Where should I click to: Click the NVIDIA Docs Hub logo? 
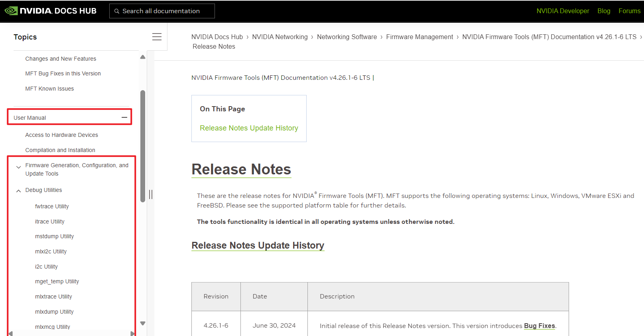[x=51, y=11]
